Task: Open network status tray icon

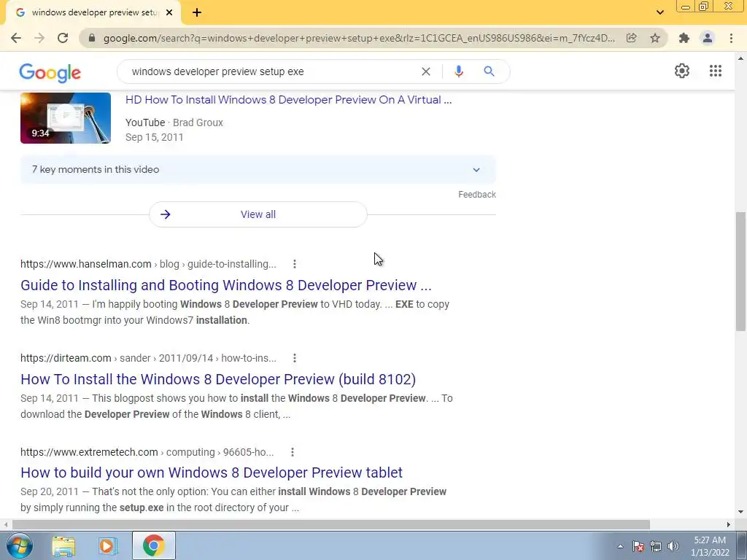Action: click(x=656, y=546)
